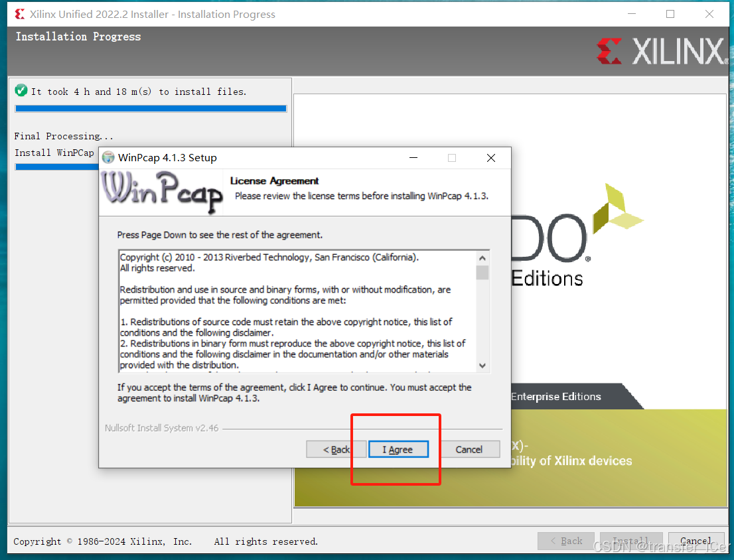734x560 pixels.
Task: Close the Xilinx Unified Installer window
Action: point(709,14)
